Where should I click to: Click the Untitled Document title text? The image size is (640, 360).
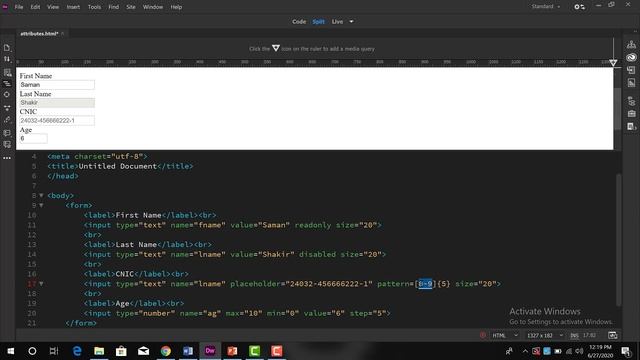[x=118, y=166]
